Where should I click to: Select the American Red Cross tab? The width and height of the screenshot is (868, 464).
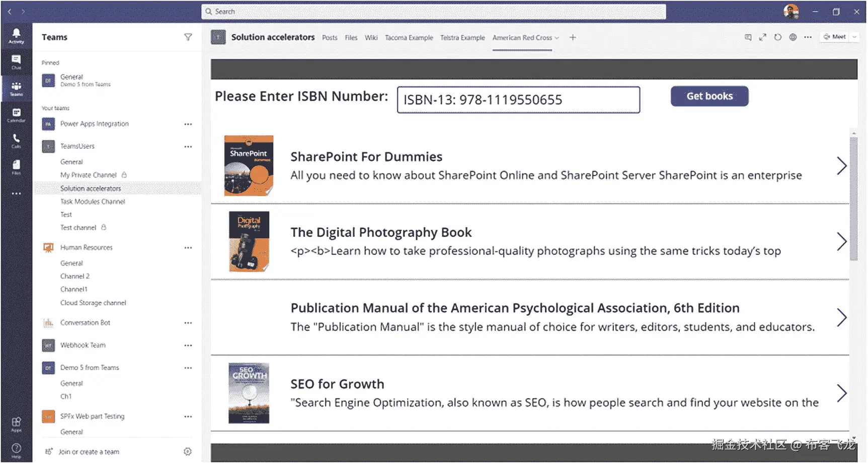click(x=522, y=38)
